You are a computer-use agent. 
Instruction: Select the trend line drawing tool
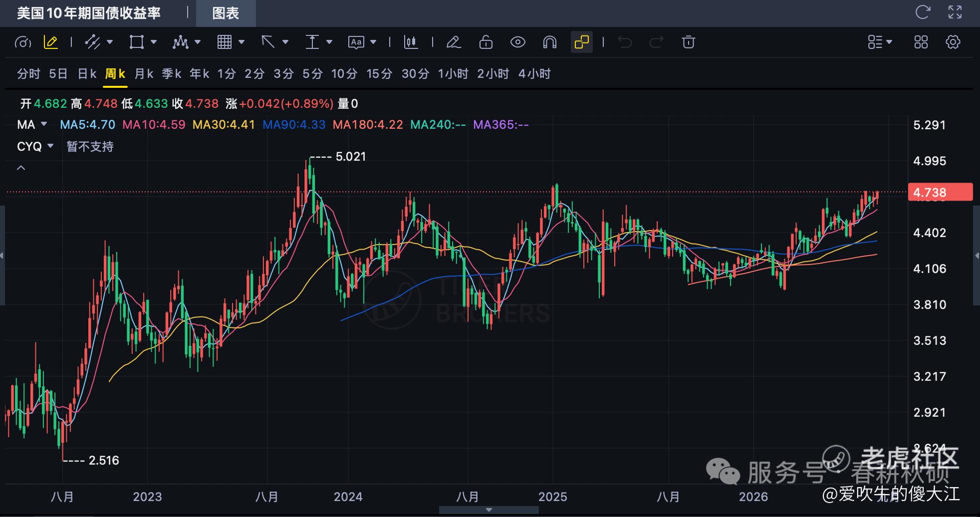coord(92,42)
